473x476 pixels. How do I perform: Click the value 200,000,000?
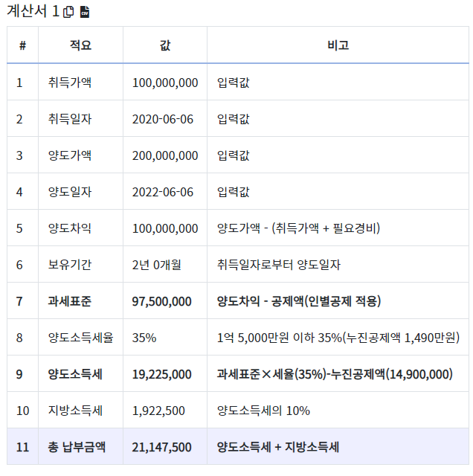(x=165, y=155)
